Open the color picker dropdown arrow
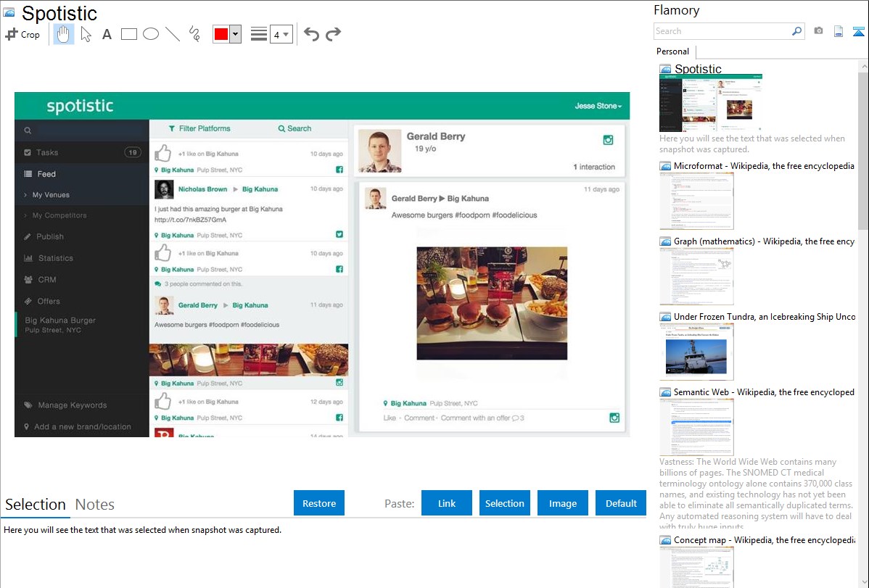 [x=235, y=34]
